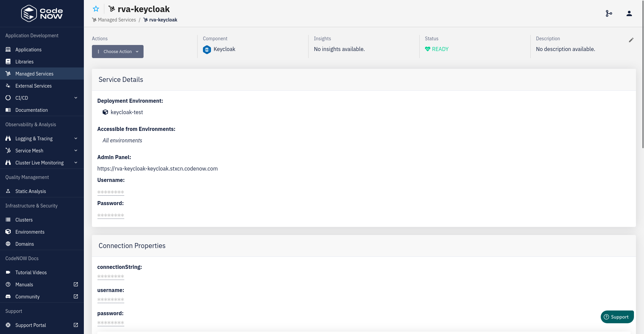Click Managed Services breadcrumb link
This screenshot has width=644, height=334.
pos(114,20)
